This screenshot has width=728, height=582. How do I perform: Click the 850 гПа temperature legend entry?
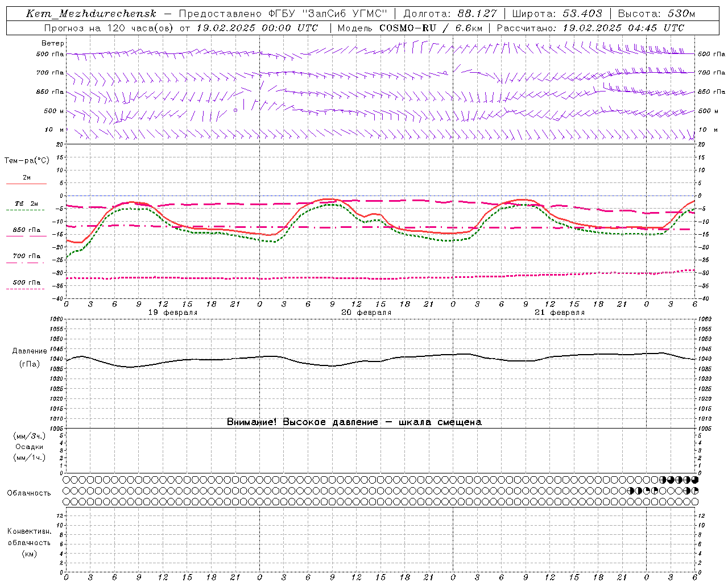pyautogui.click(x=27, y=230)
